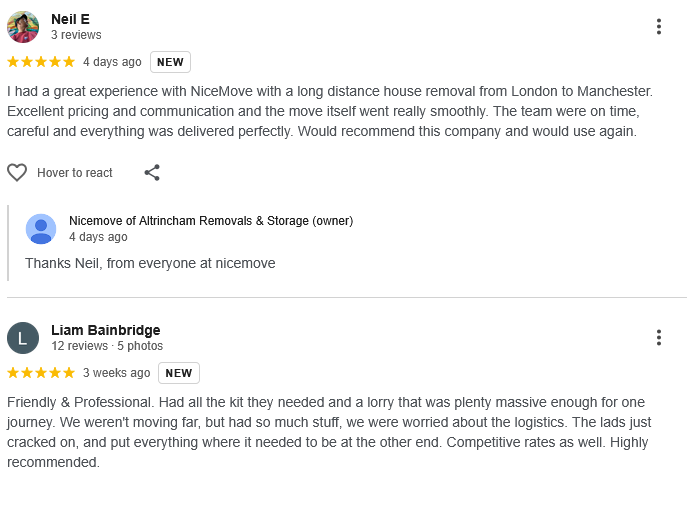Click Liam Bainbridge's avatar icon

click(23, 338)
